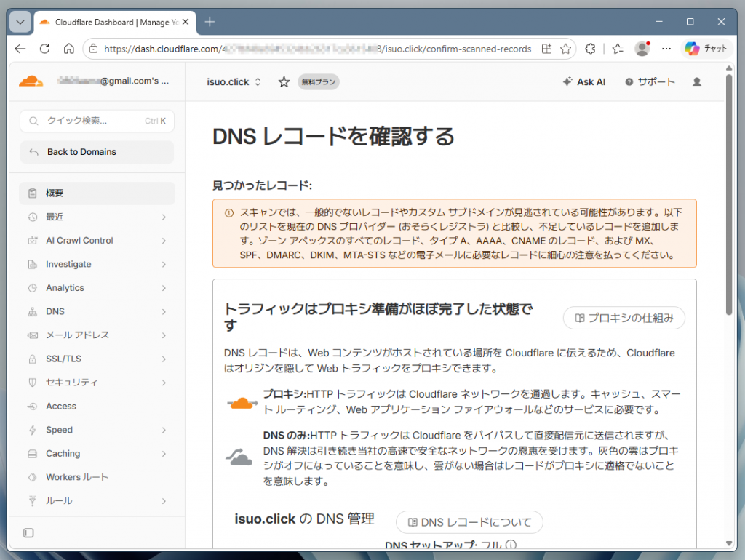The image size is (745, 560).
Task: Focus the クイック検索 input field
Action: coord(97,121)
